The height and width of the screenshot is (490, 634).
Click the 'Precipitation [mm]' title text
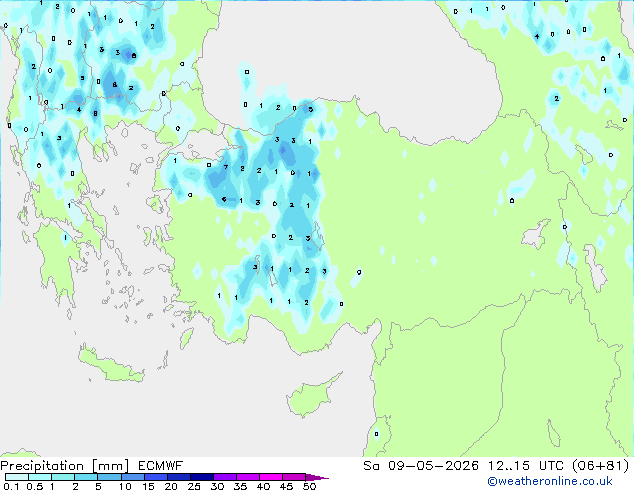(65, 466)
